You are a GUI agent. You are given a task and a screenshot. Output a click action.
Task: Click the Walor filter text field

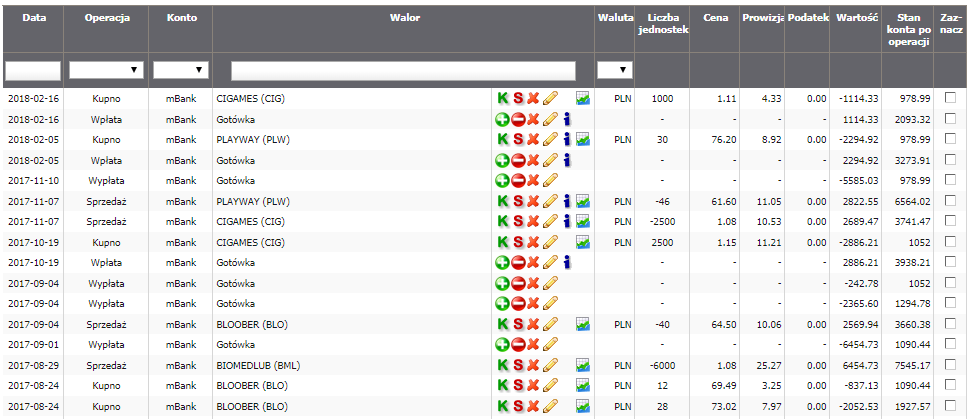pos(403,71)
